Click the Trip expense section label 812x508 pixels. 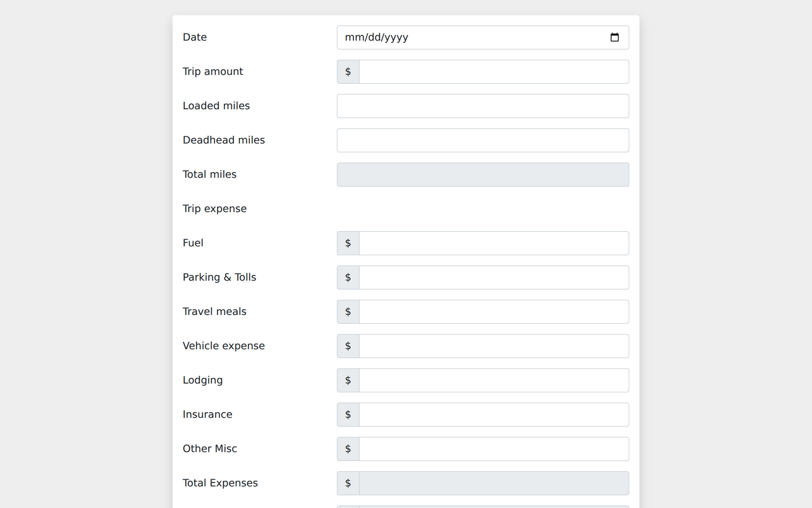[214, 208]
